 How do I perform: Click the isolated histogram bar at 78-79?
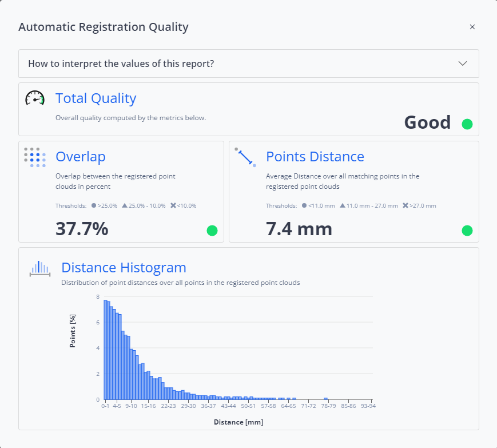pos(325,398)
